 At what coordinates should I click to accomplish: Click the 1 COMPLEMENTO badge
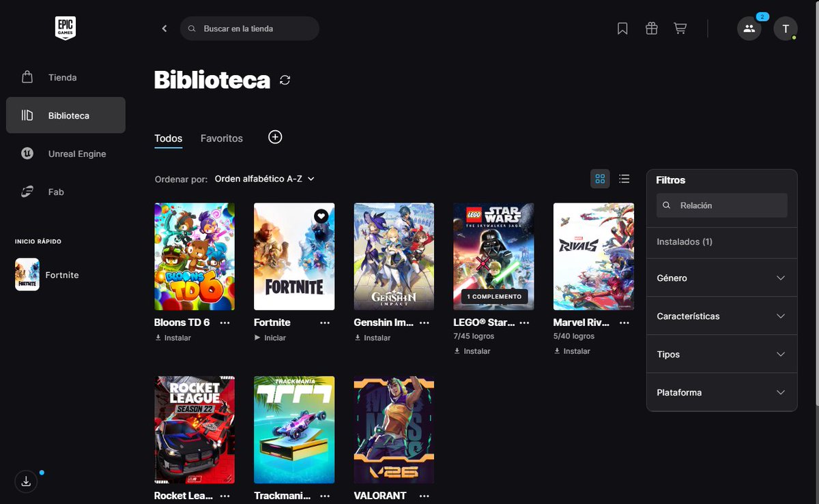[x=495, y=297]
